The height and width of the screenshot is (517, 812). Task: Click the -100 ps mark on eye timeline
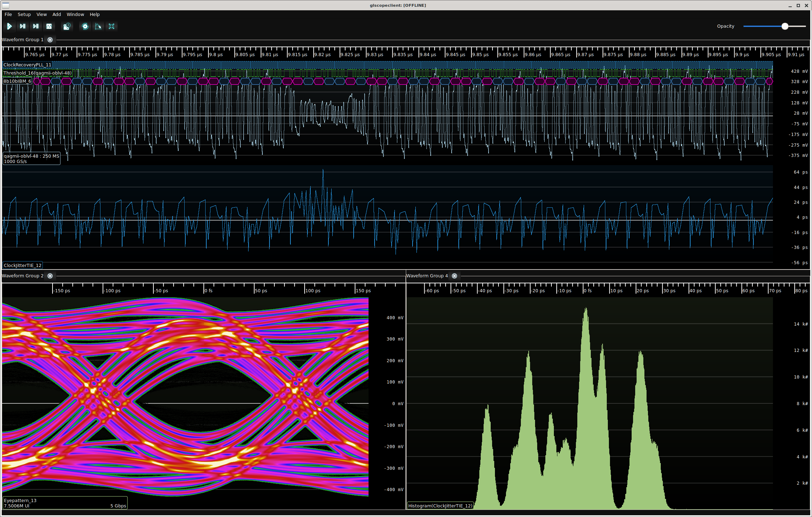coord(112,291)
